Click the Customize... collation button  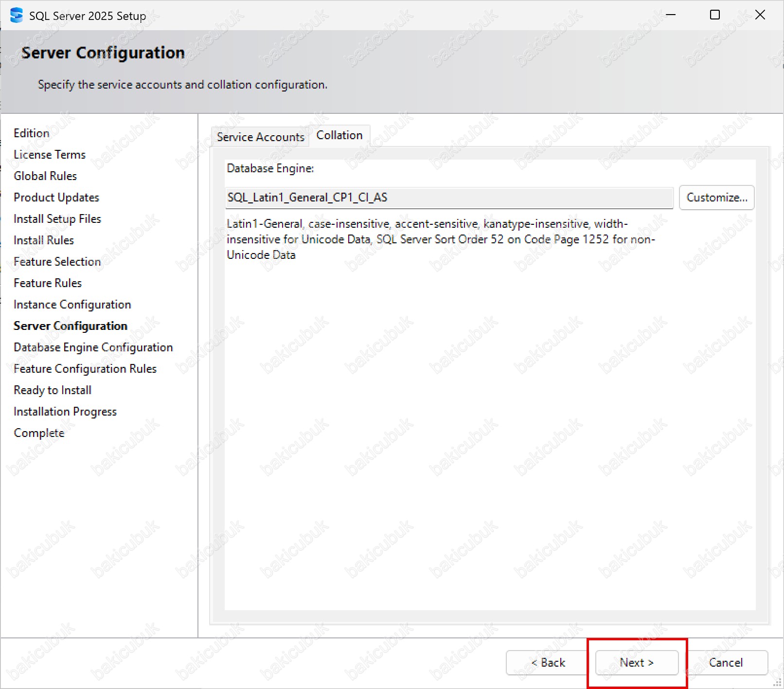click(x=716, y=198)
